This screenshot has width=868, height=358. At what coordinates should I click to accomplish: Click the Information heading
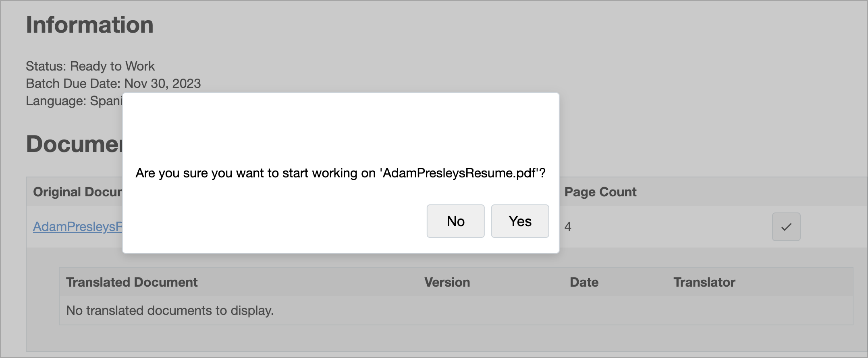pos(89,25)
